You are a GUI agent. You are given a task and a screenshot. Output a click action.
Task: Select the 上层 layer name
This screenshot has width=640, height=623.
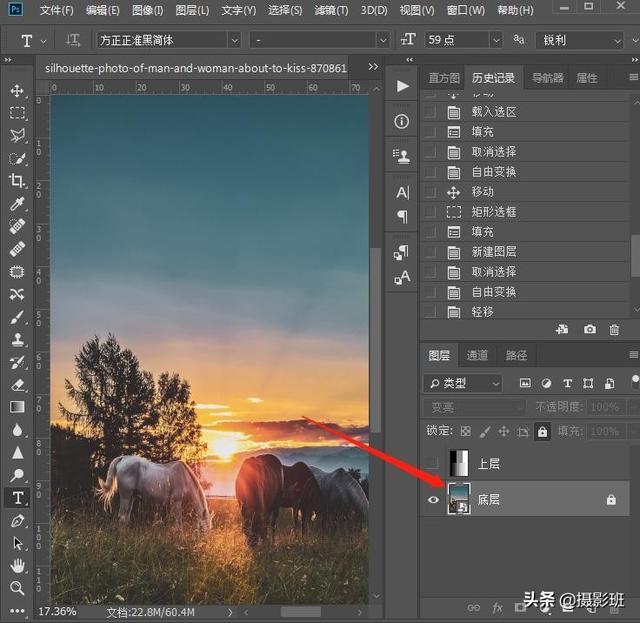489,463
